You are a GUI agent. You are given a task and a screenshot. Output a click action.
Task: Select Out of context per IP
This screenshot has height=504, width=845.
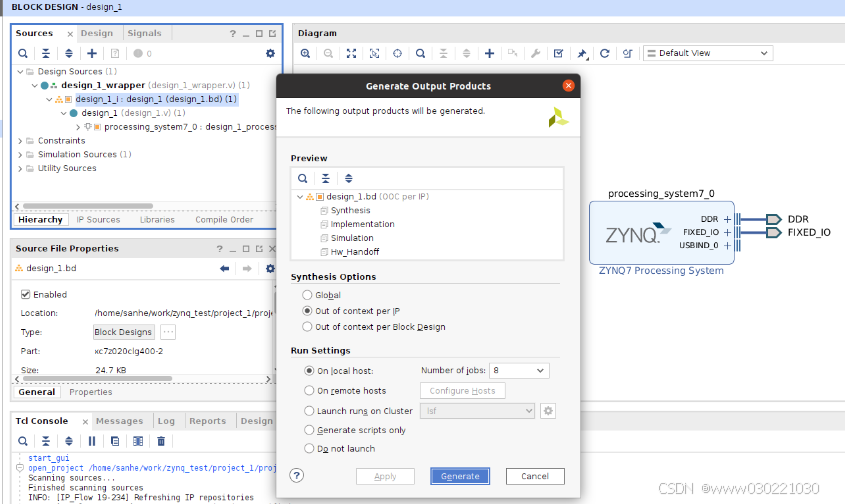(307, 311)
